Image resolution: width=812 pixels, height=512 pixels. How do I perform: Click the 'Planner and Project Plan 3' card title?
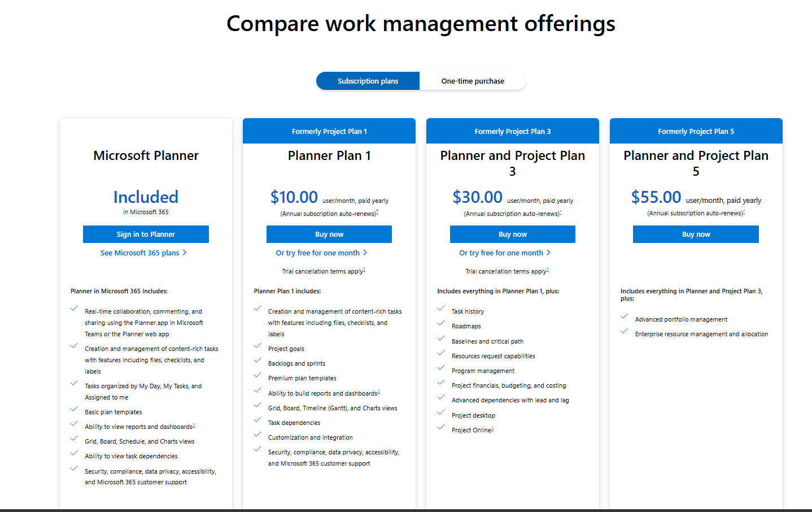[513, 163]
